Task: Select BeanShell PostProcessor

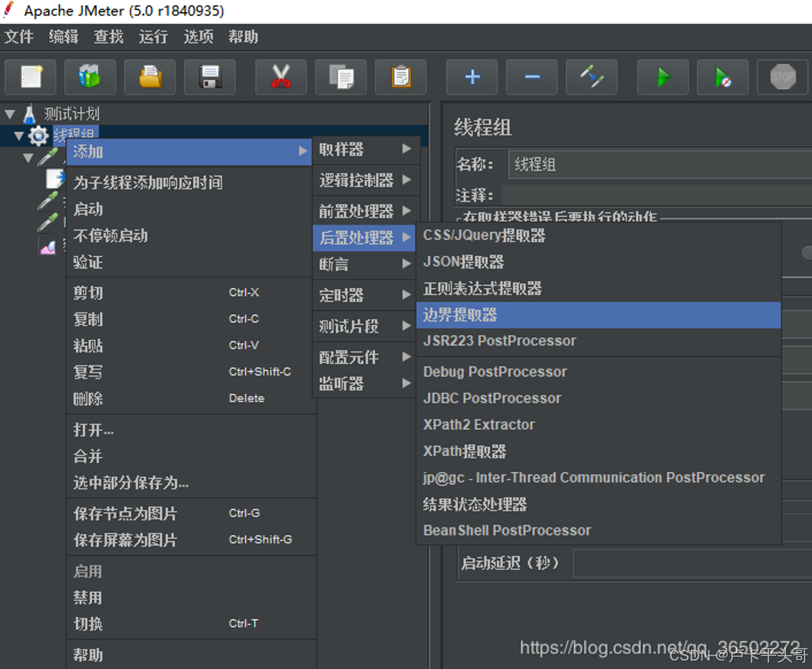Action: 599,530
